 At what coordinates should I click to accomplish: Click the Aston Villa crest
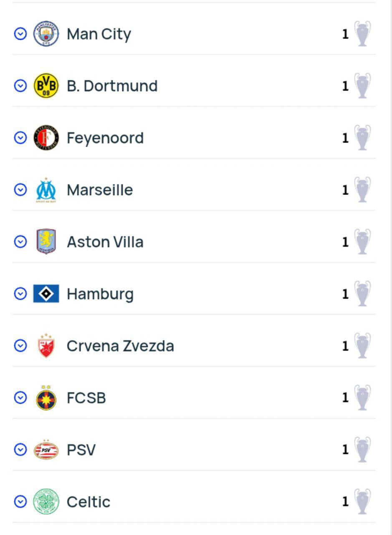click(46, 242)
